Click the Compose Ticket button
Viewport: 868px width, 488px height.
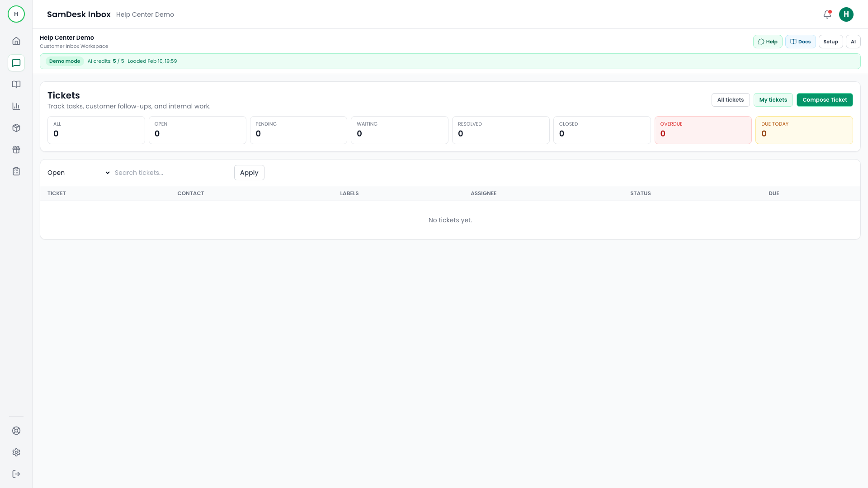click(824, 100)
